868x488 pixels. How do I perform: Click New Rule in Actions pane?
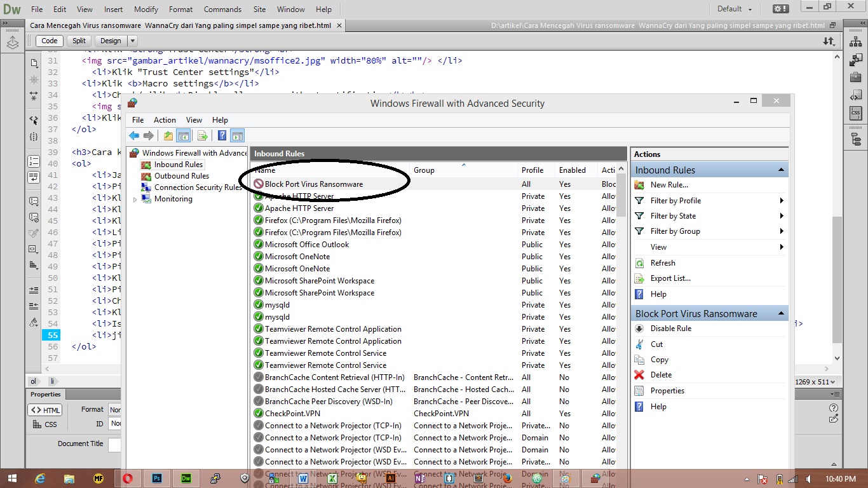point(669,185)
